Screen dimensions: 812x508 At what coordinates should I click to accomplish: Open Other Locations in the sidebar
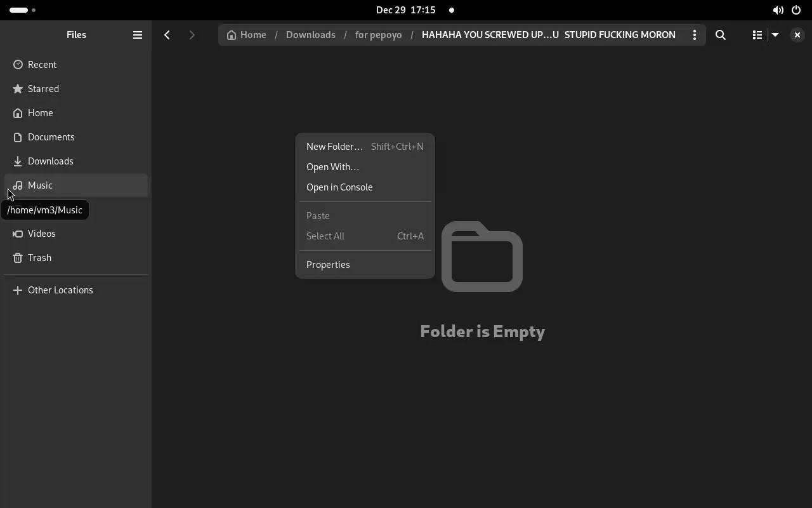click(x=76, y=290)
